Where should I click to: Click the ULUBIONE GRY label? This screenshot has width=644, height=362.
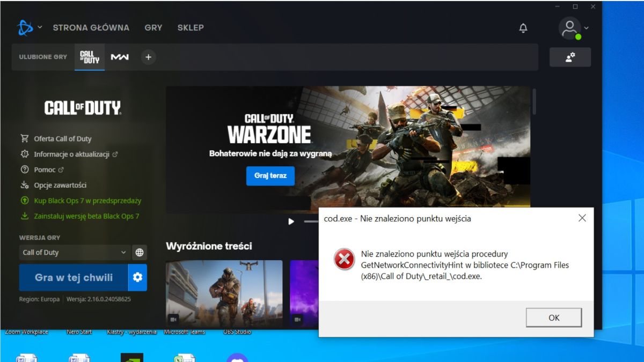[x=43, y=57]
